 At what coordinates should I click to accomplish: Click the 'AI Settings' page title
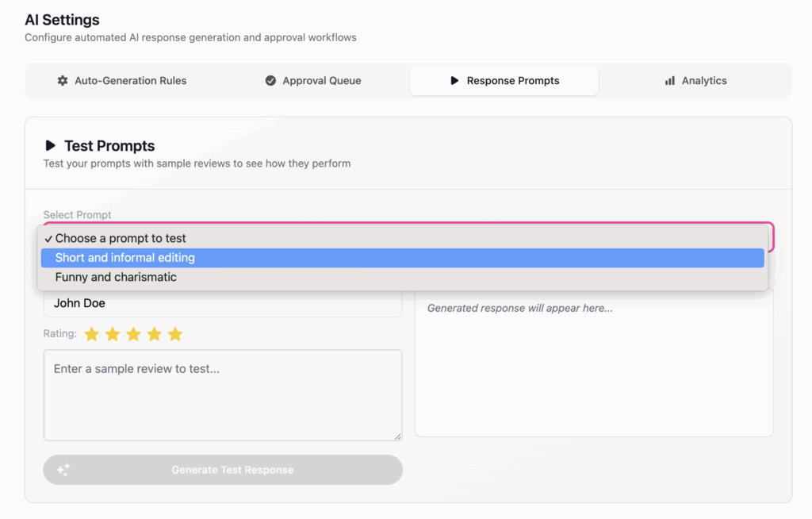[62, 20]
